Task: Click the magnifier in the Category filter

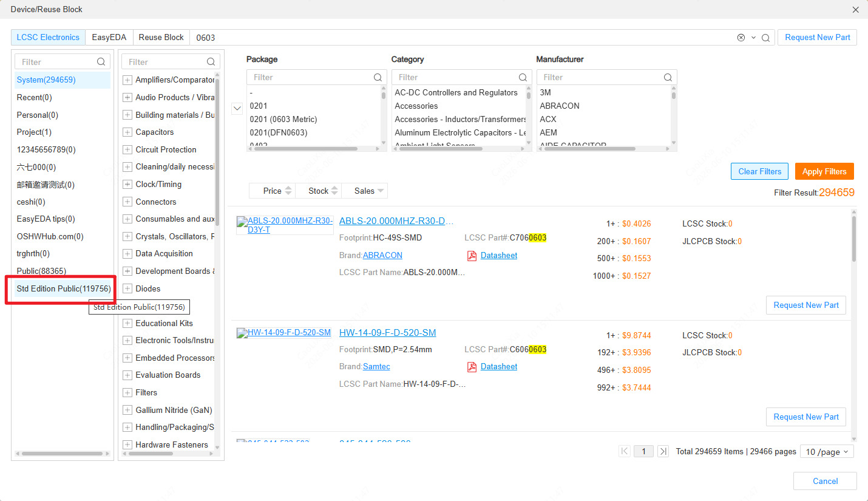Action: tap(523, 77)
